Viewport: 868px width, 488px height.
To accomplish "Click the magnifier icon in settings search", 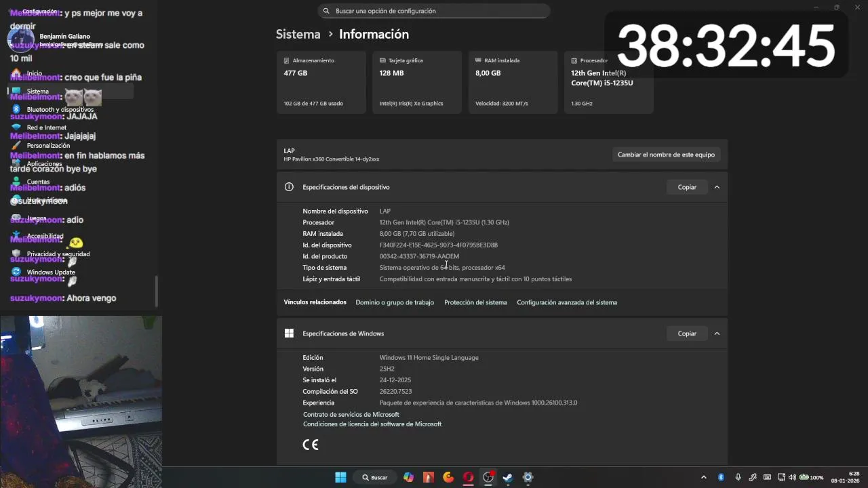I will [326, 11].
